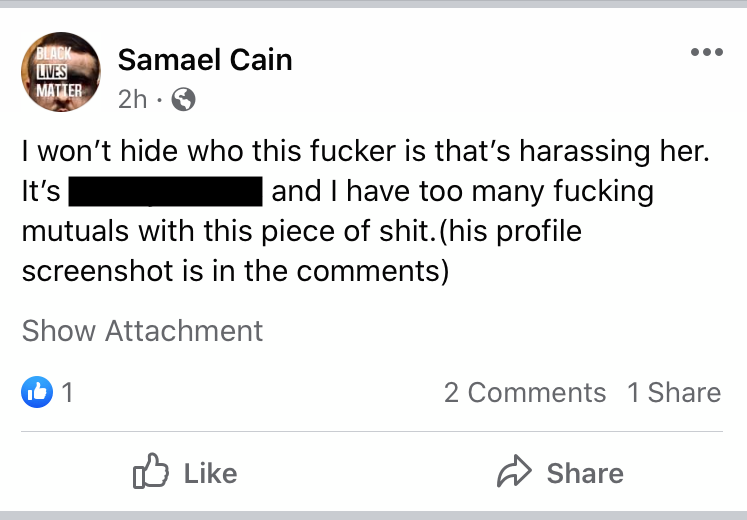Open the 2 Comments list
The height and width of the screenshot is (520, 747).
[524, 393]
